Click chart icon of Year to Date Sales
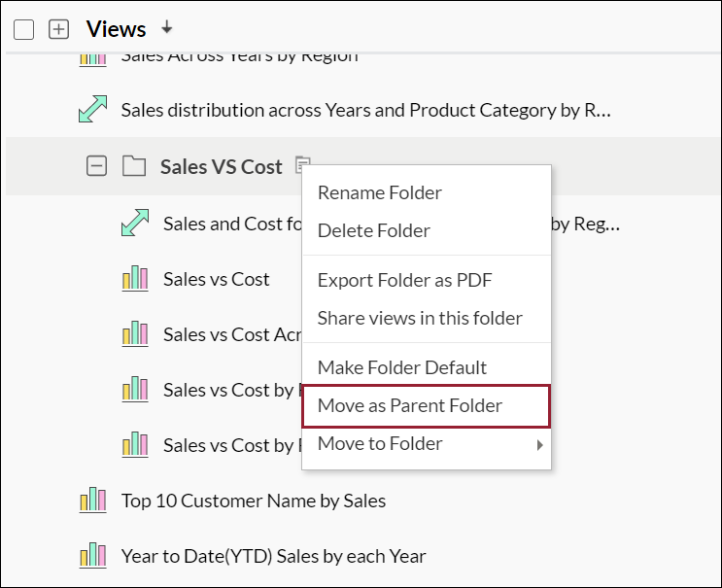 (x=92, y=557)
